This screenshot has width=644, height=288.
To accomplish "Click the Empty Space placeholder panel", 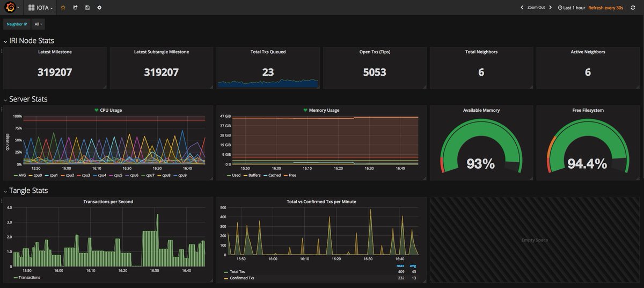I will tap(535, 240).
